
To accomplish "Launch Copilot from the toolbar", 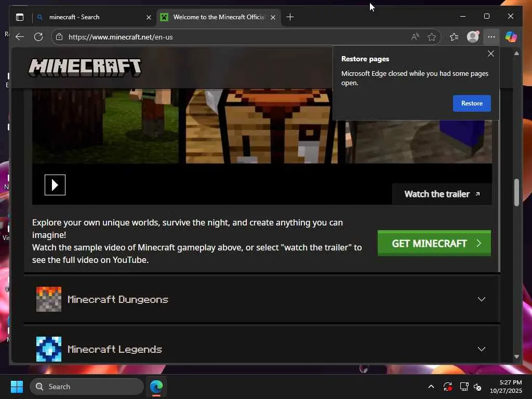I will pos(511,37).
